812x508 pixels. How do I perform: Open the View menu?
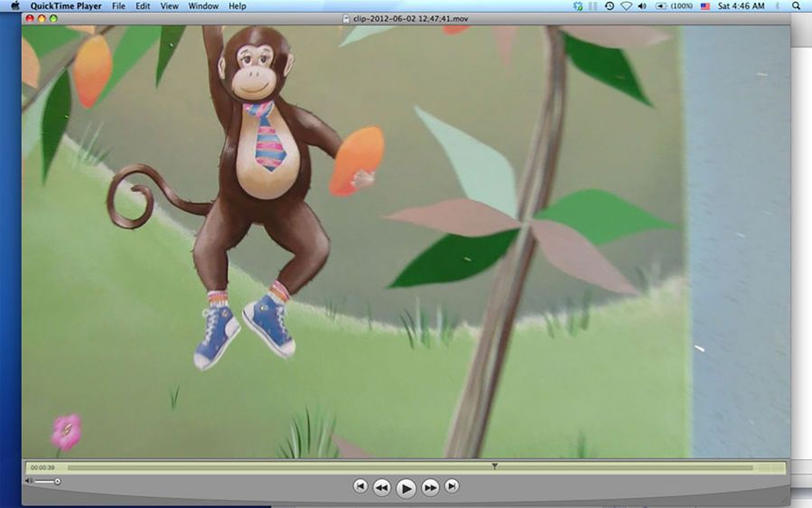169,6
